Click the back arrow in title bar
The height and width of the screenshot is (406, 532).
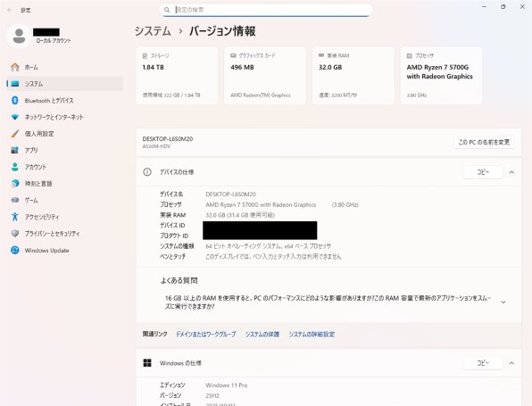pyautogui.click(x=10, y=10)
